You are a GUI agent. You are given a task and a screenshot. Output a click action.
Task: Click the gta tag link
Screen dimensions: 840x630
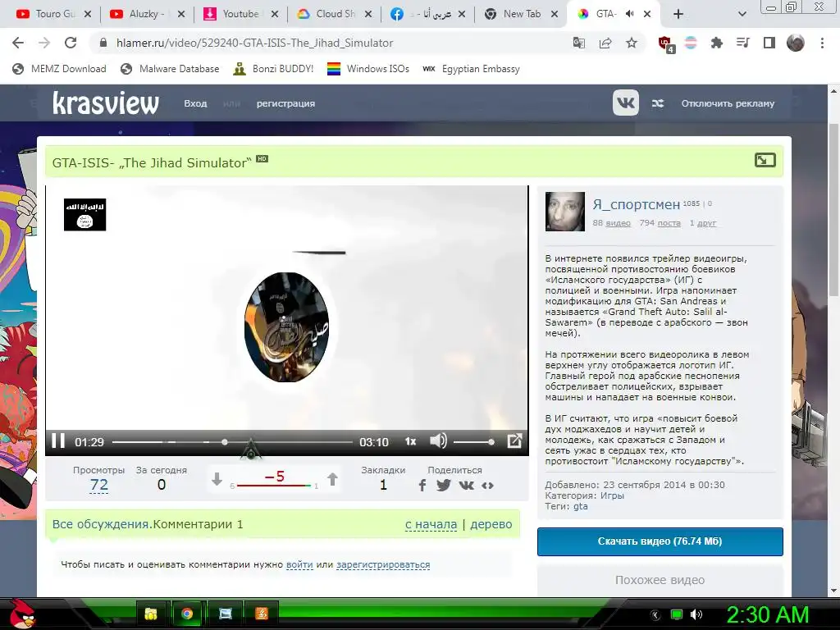coord(581,506)
